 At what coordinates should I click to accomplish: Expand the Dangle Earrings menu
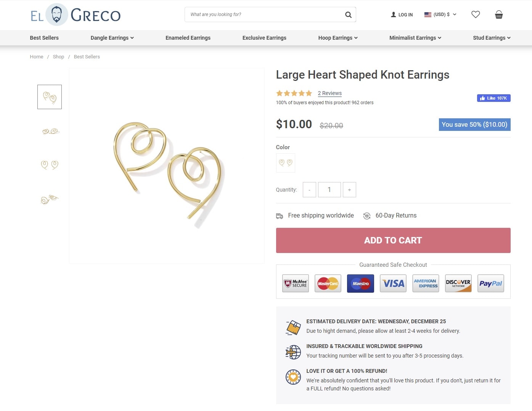(x=112, y=38)
